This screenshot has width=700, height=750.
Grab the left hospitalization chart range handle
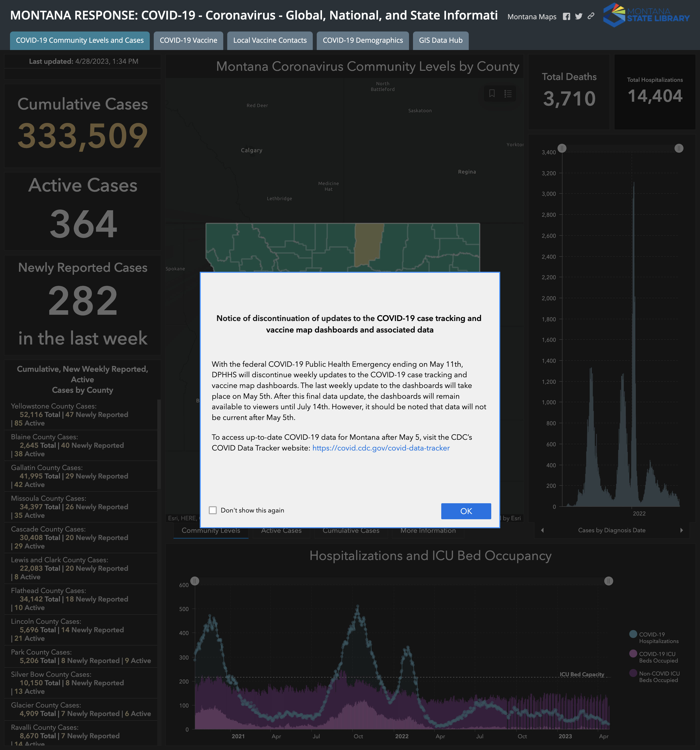pyautogui.click(x=195, y=581)
